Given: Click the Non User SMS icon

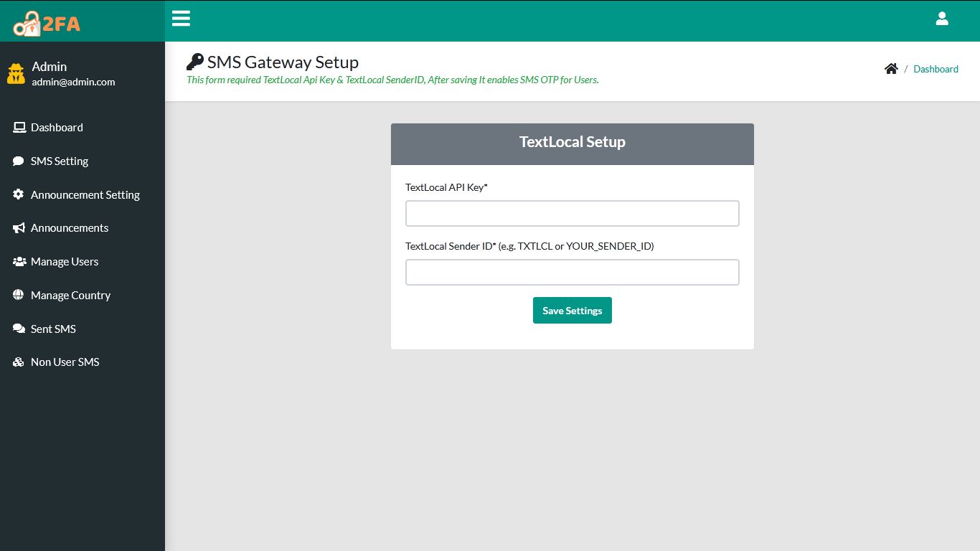Looking at the screenshot, I should point(18,362).
